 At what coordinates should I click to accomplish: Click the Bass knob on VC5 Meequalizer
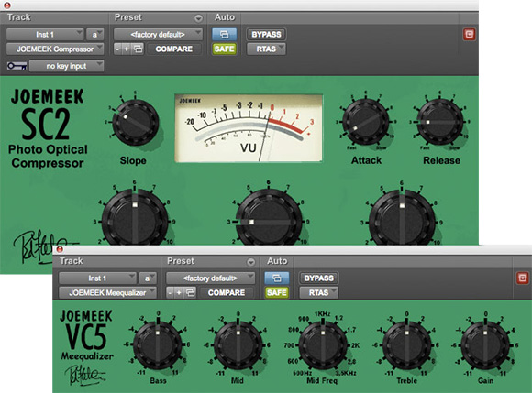(158, 345)
